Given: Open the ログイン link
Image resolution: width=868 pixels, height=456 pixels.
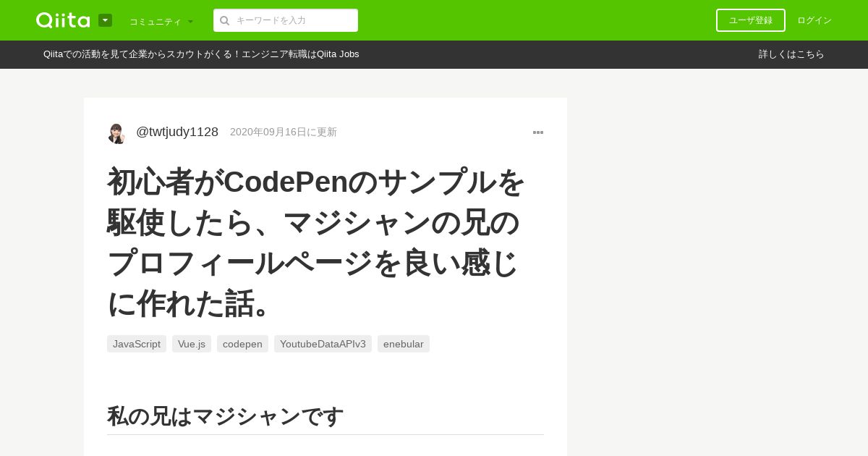Looking at the screenshot, I should [x=814, y=20].
